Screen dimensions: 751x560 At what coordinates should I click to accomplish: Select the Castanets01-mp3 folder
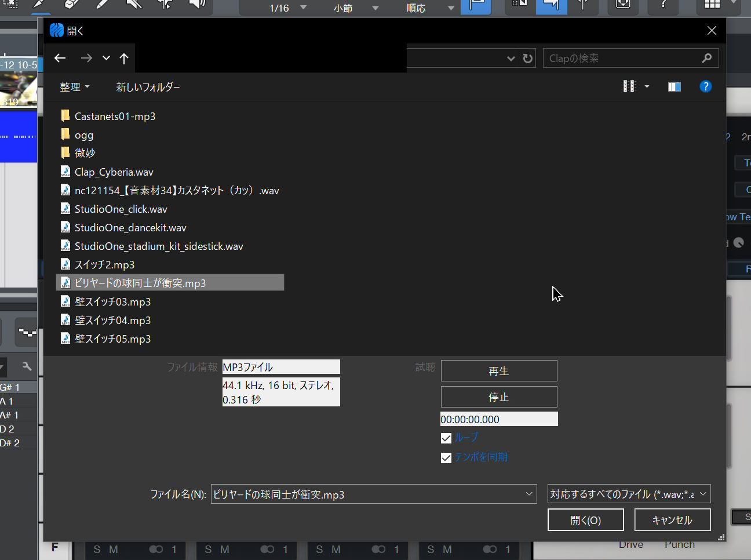tap(115, 117)
